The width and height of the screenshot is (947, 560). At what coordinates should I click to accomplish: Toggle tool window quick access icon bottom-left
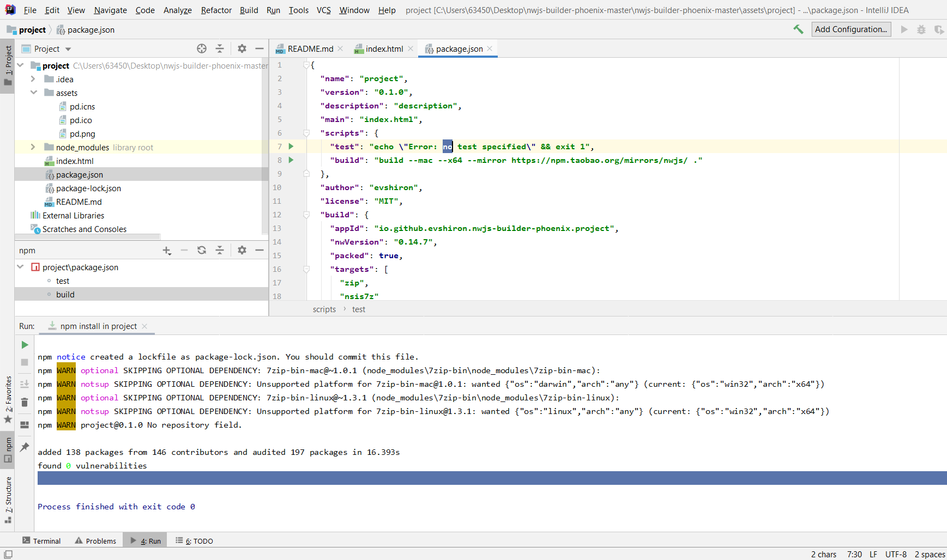point(8,554)
